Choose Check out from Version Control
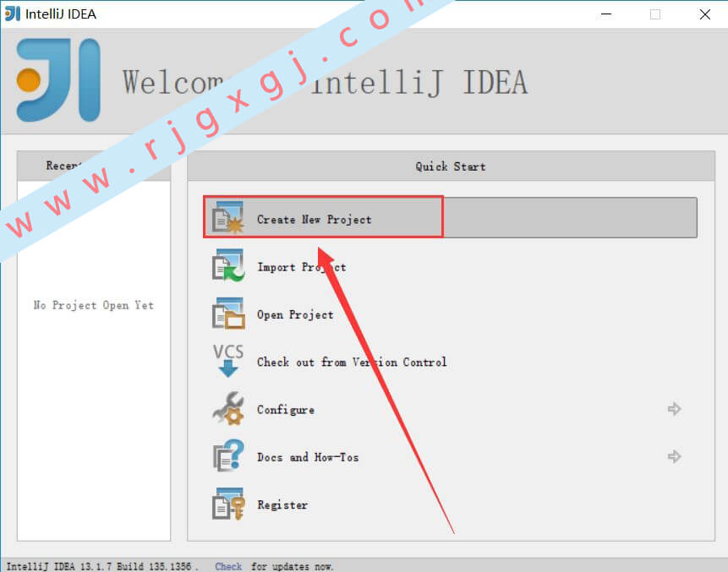 (352, 362)
